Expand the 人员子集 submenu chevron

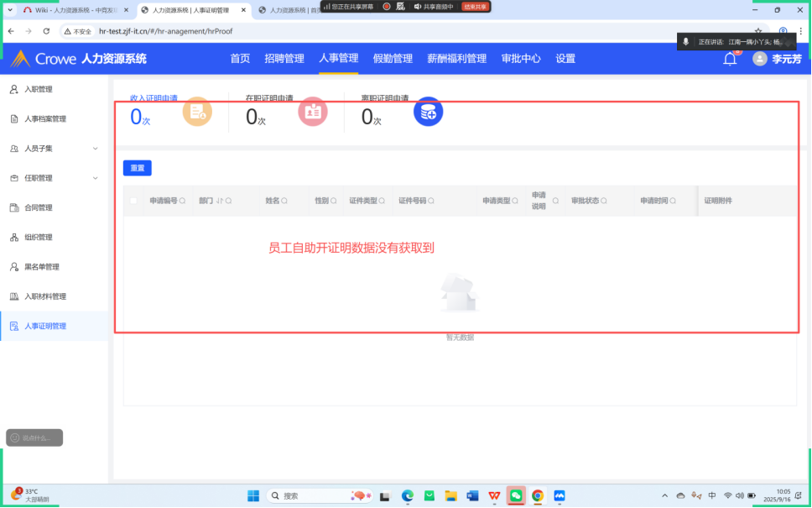pyautogui.click(x=96, y=149)
